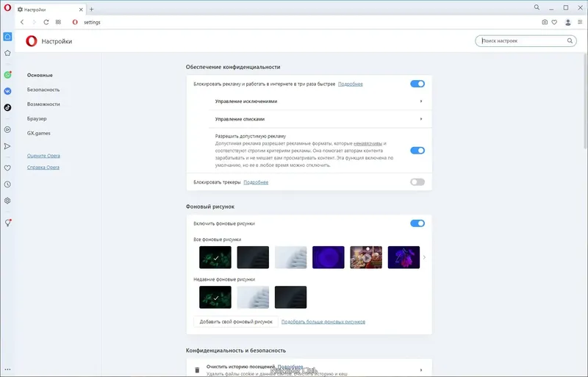Open Aria star icon in sidebar

7,53
